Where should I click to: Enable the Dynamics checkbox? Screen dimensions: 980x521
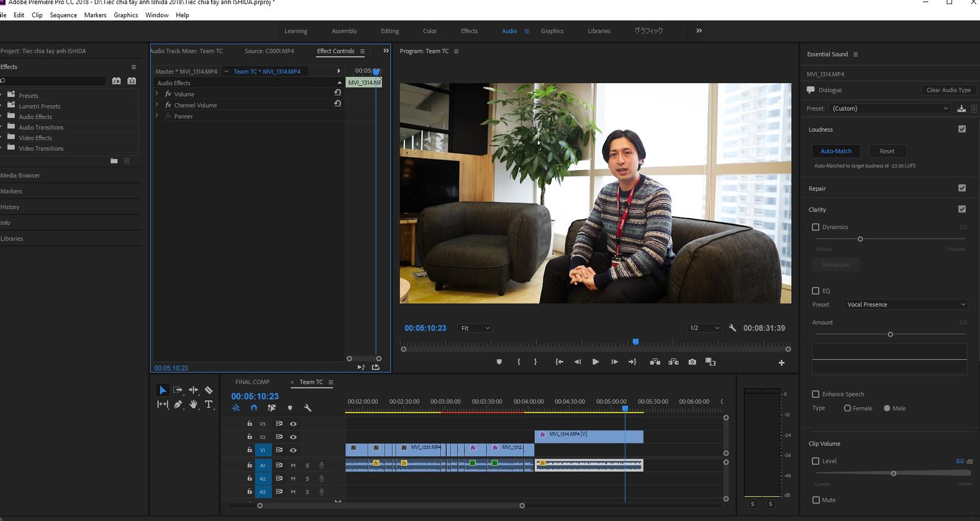pyautogui.click(x=815, y=227)
